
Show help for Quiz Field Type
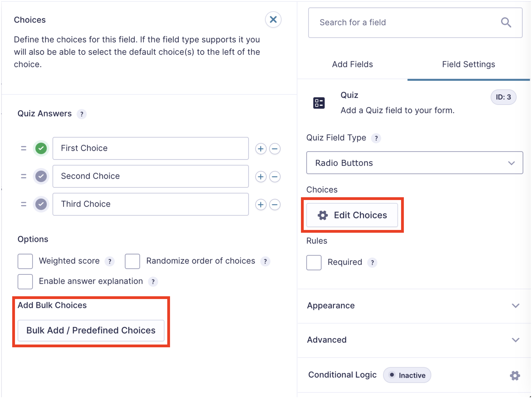(376, 138)
